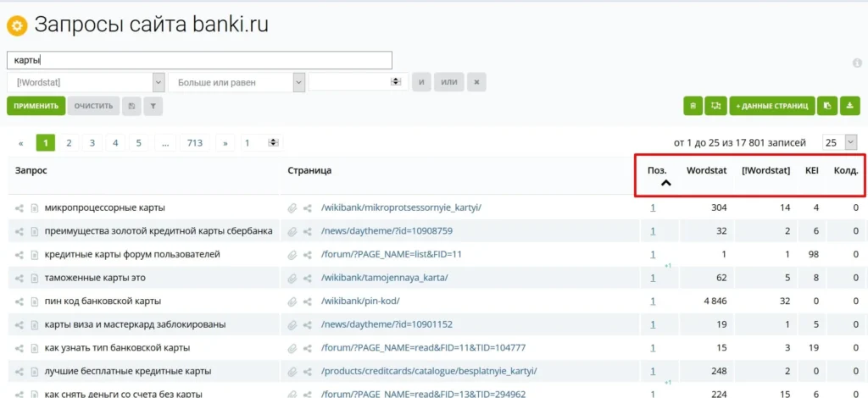The width and height of the screenshot is (868, 398).
Task: Open link /forum/?PAGE_NAME=list&FID=11
Action: pos(392,255)
